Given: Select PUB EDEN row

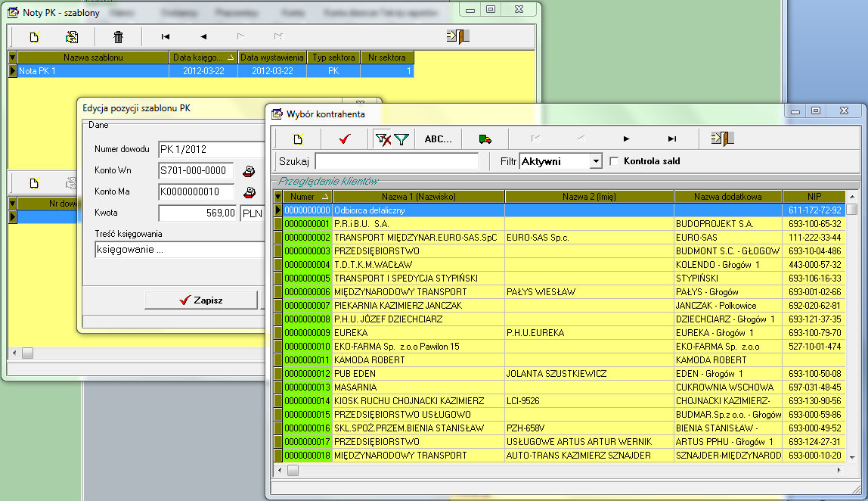Looking at the screenshot, I should click(x=560, y=374).
